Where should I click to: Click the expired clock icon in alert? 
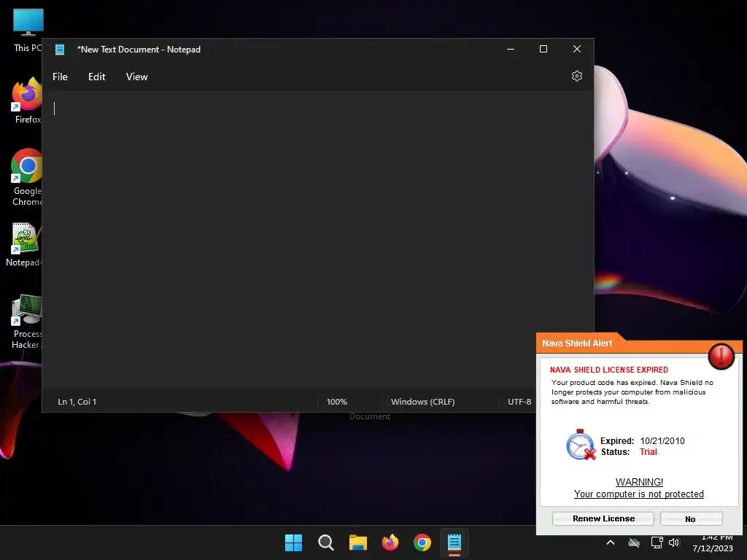[581, 445]
